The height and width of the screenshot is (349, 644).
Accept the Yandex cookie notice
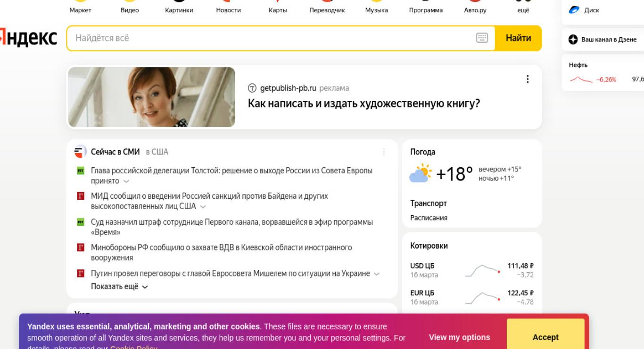pyautogui.click(x=545, y=337)
